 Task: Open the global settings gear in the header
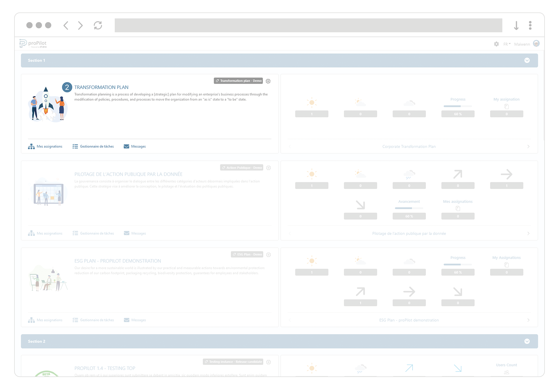click(x=497, y=44)
